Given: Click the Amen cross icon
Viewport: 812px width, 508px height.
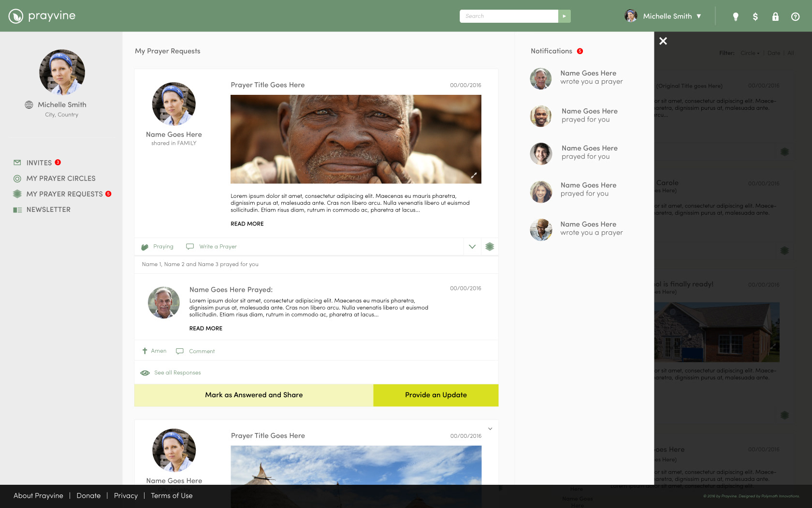Looking at the screenshot, I should [145, 351].
